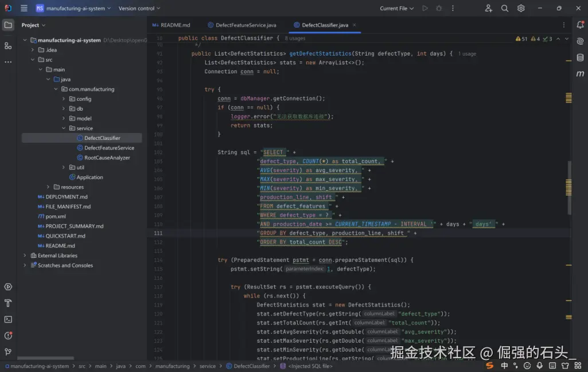Click the Debug bug icon
The height and width of the screenshot is (372, 588).
(439, 9)
